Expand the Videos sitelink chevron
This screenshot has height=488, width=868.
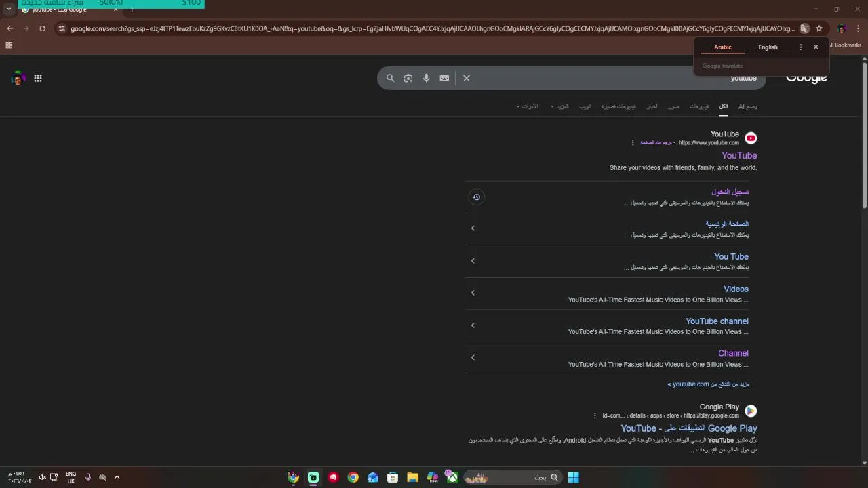pyautogui.click(x=473, y=293)
